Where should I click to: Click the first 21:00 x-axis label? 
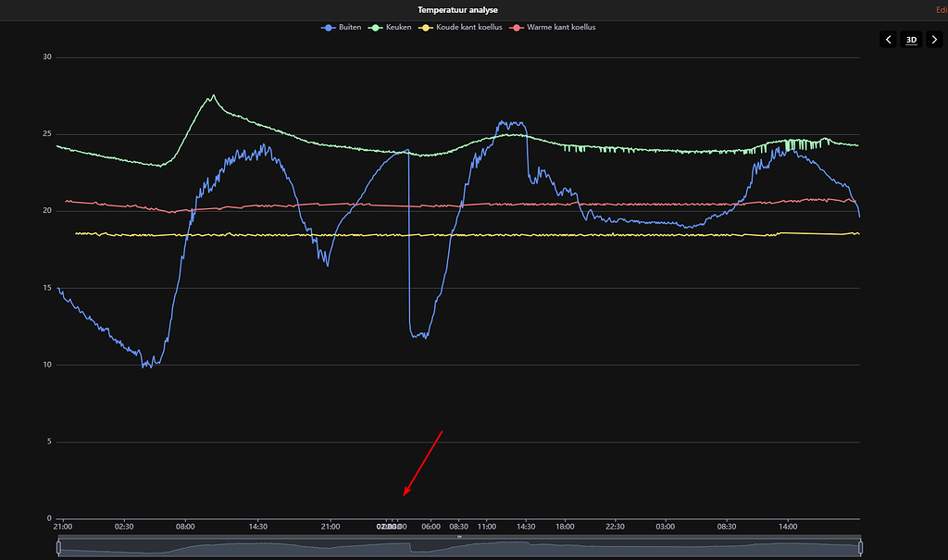(63, 527)
